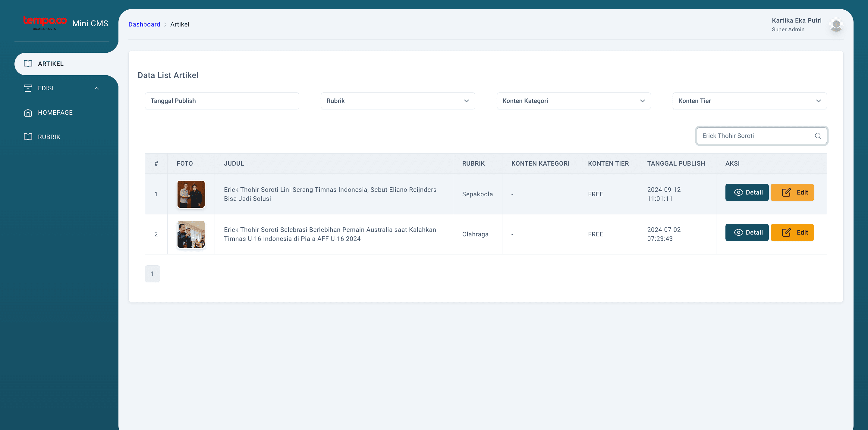Open the Artikel menu item
The width and height of the screenshot is (868, 430).
pyautogui.click(x=66, y=64)
